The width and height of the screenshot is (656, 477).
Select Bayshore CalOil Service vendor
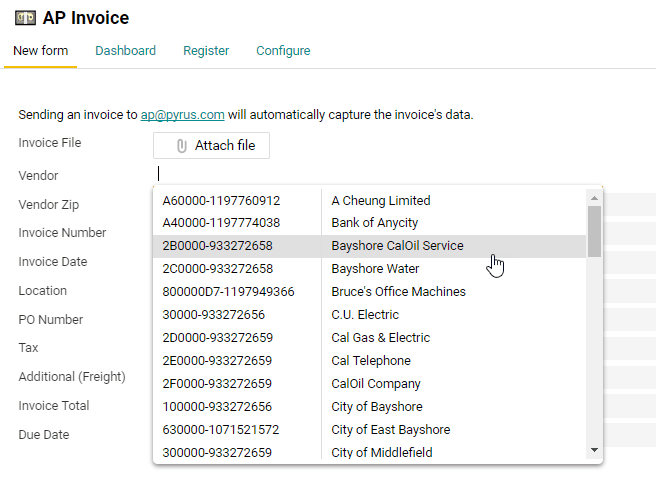click(397, 246)
